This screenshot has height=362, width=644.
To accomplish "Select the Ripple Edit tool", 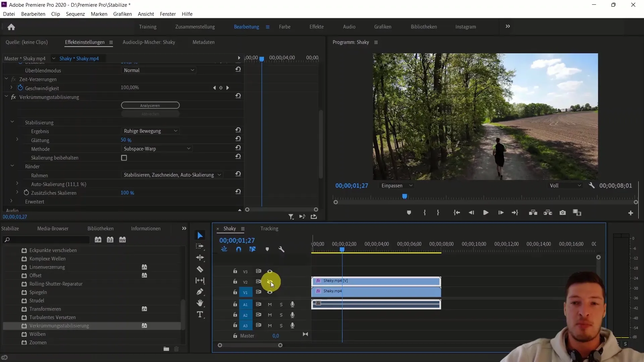I will (200, 257).
